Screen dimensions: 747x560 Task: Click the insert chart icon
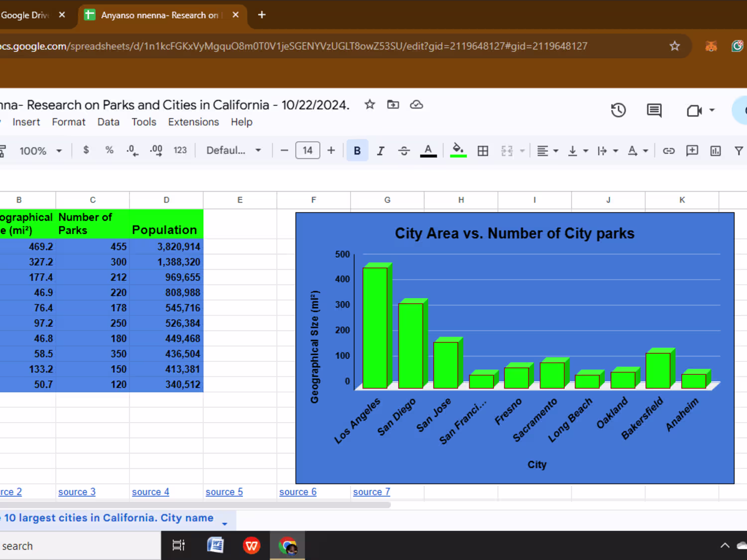(x=715, y=151)
